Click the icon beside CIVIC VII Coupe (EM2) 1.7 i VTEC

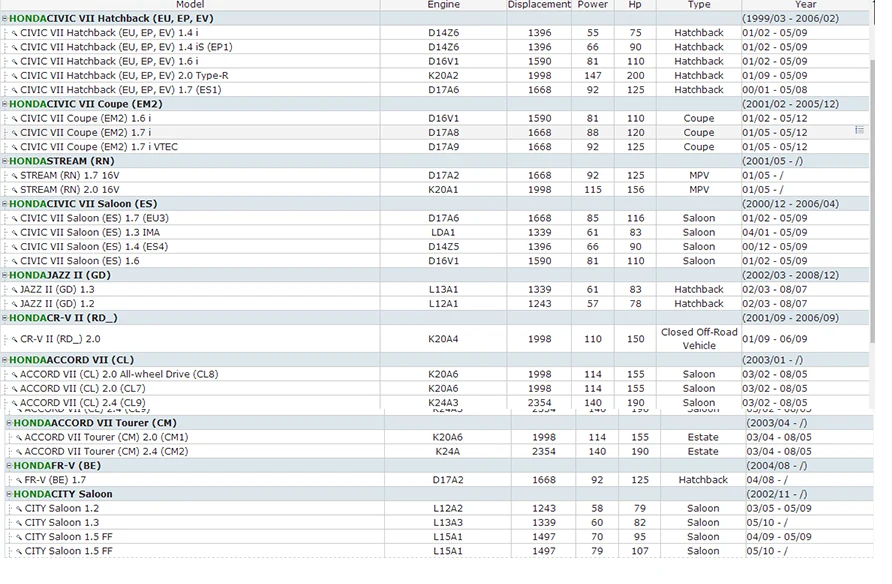pyautogui.click(x=15, y=147)
